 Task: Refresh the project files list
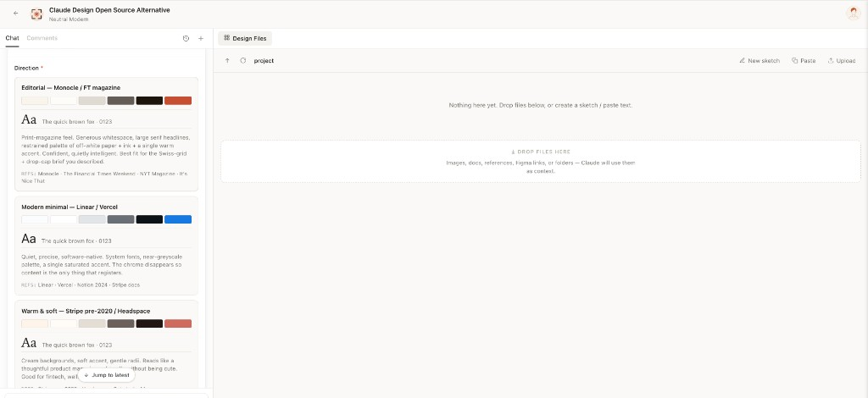pyautogui.click(x=243, y=60)
